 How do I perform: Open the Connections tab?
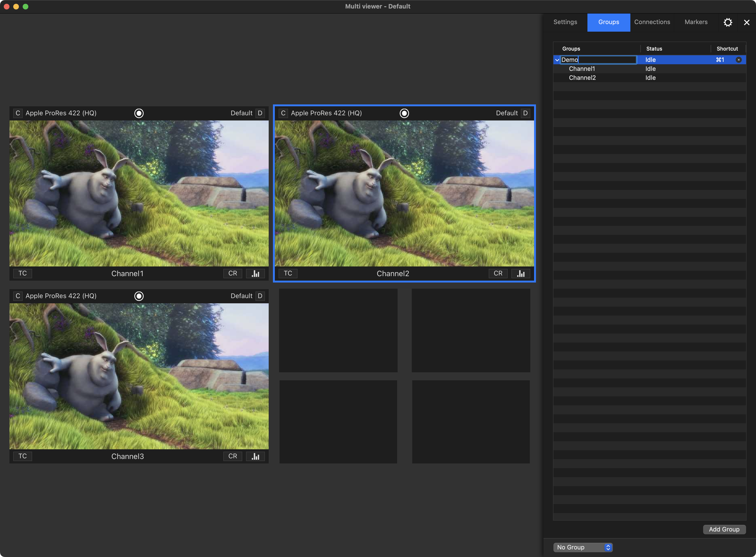(x=652, y=22)
